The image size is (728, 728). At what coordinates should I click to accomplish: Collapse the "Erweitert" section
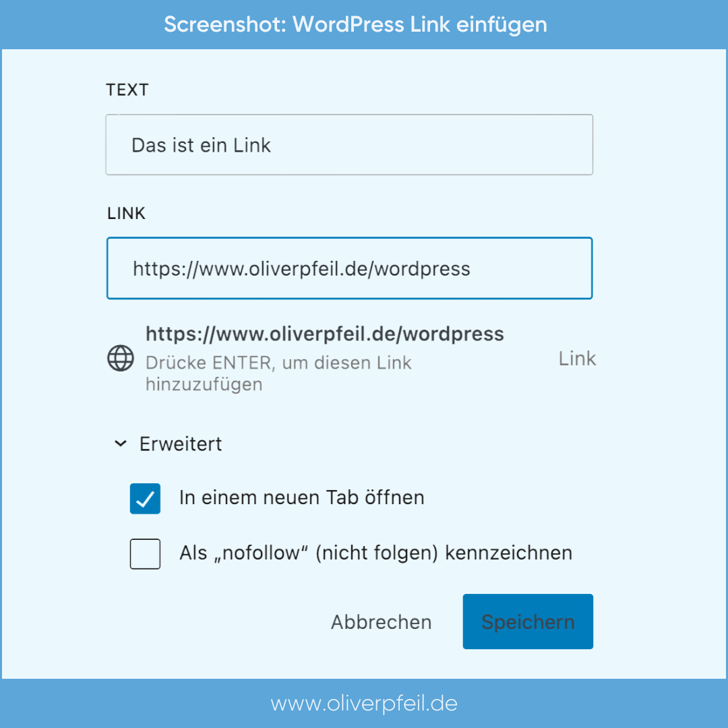tap(181, 444)
